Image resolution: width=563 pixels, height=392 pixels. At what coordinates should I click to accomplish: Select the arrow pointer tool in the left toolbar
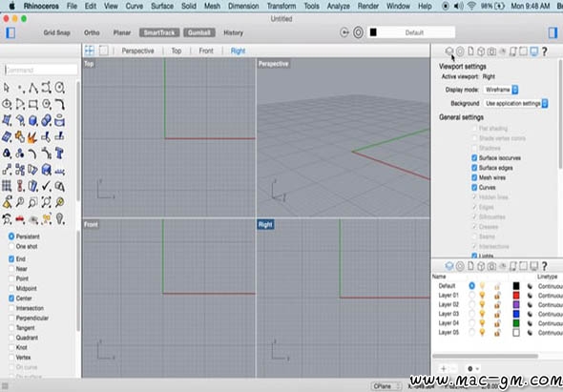coord(7,87)
